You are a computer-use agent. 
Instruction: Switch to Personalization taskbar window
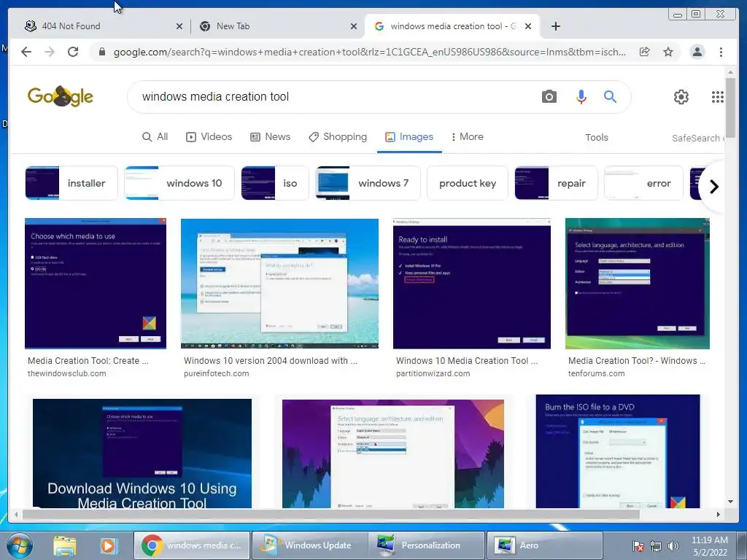(x=427, y=545)
